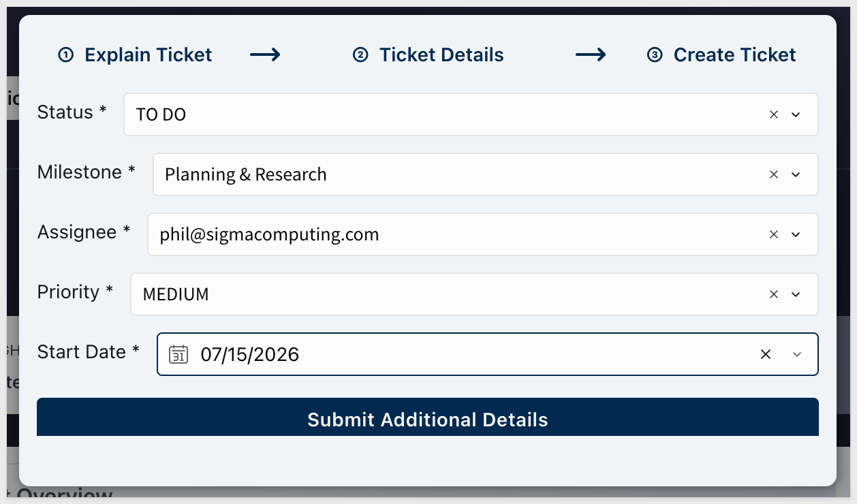The image size is (857, 504).
Task: Open the Priority dropdown chevron
Action: (x=796, y=294)
